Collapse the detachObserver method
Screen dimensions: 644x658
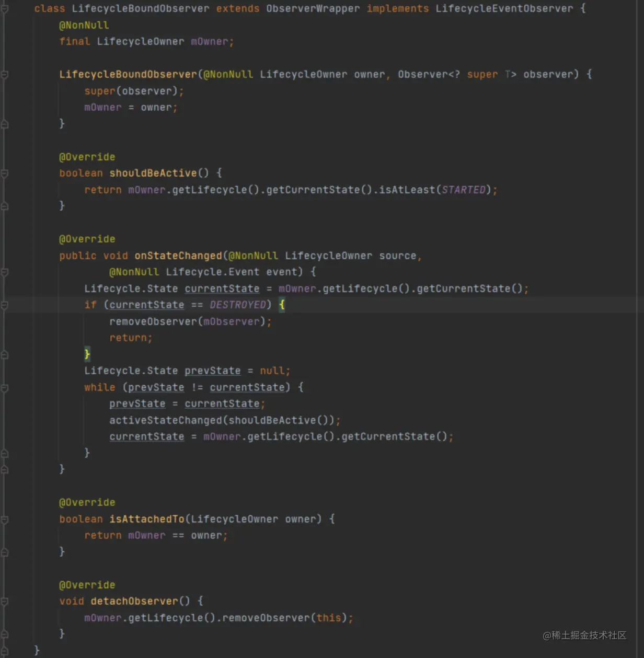pos(4,601)
